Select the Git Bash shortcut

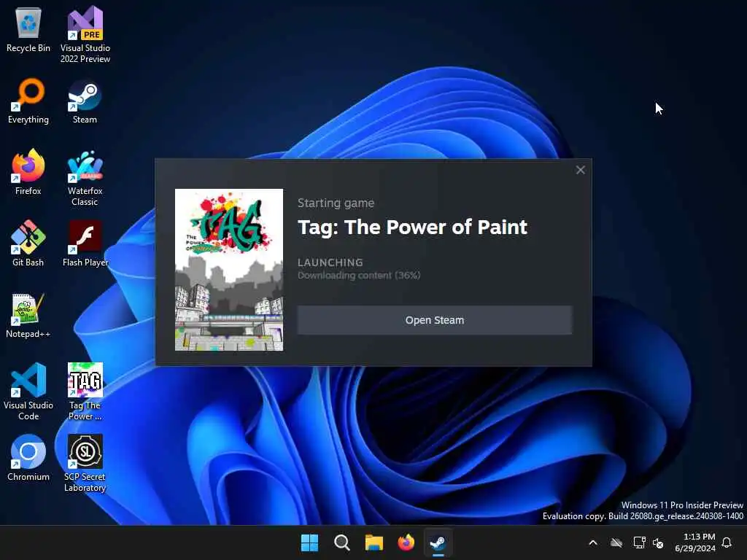coord(28,244)
